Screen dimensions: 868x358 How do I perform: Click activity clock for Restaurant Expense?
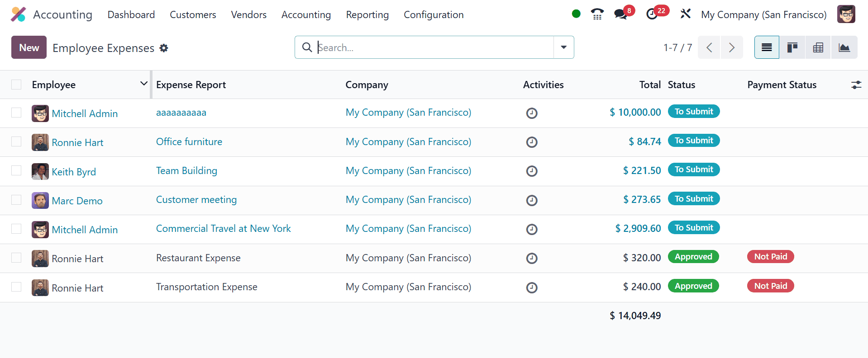click(532, 258)
